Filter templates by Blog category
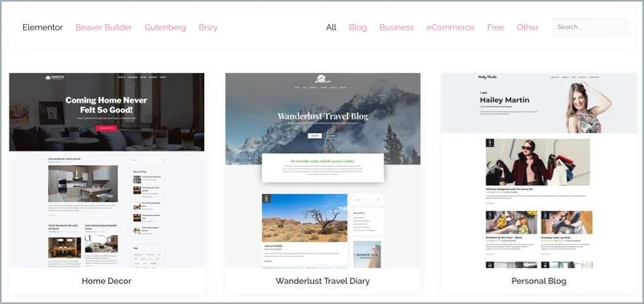This screenshot has height=304, width=644. pos(358,27)
